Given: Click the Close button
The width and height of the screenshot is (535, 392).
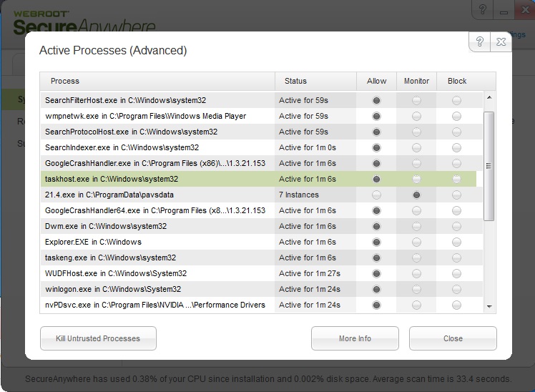Looking at the screenshot, I should click(x=453, y=338).
